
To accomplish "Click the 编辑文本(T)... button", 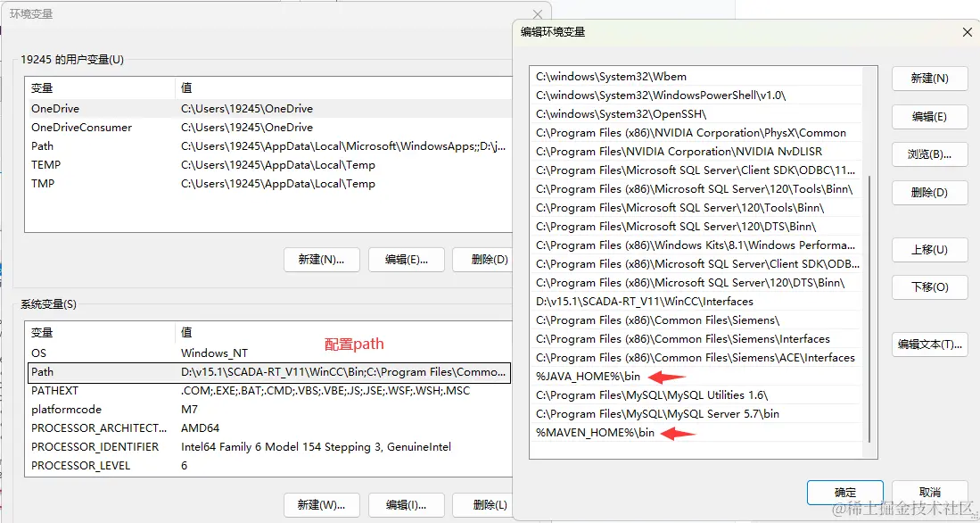I will tap(929, 345).
